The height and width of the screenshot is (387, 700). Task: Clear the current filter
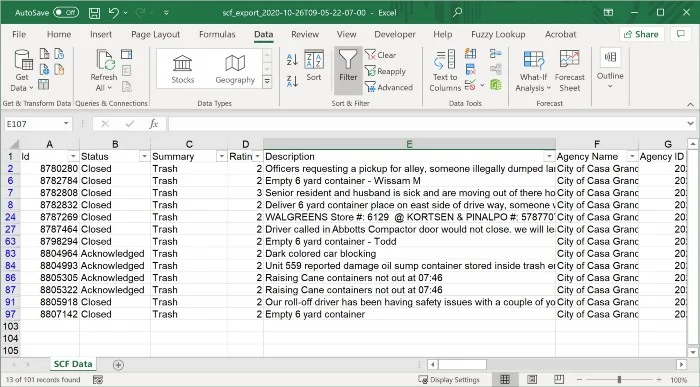click(381, 55)
